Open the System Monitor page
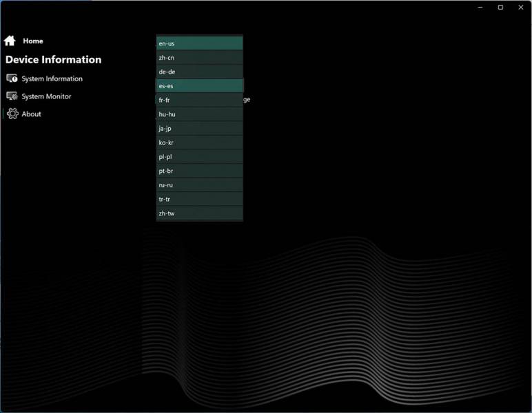532x413 pixels. click(x=46, y=96)
